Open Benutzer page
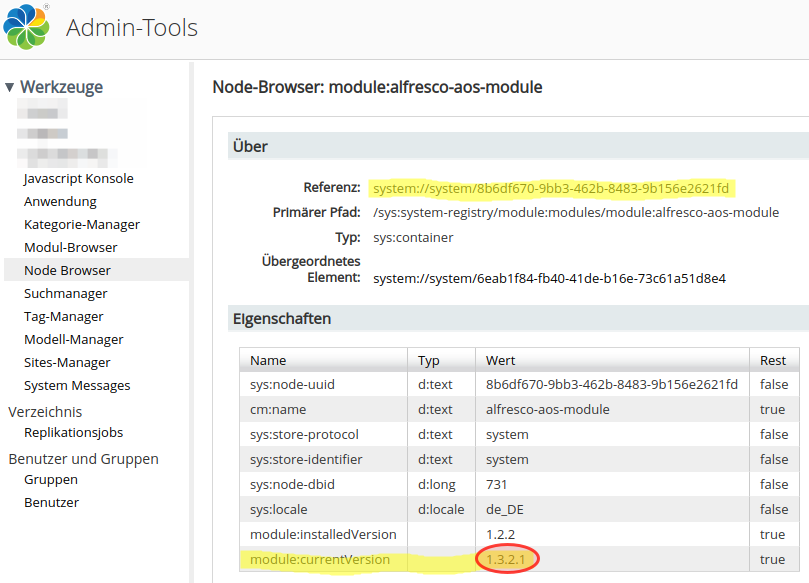 51,503
